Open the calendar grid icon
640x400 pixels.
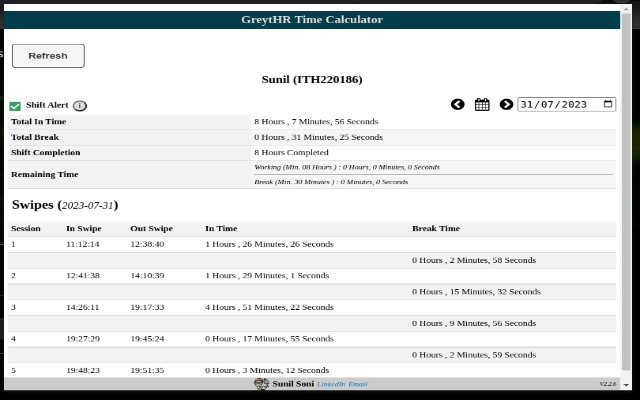point(482,104)
